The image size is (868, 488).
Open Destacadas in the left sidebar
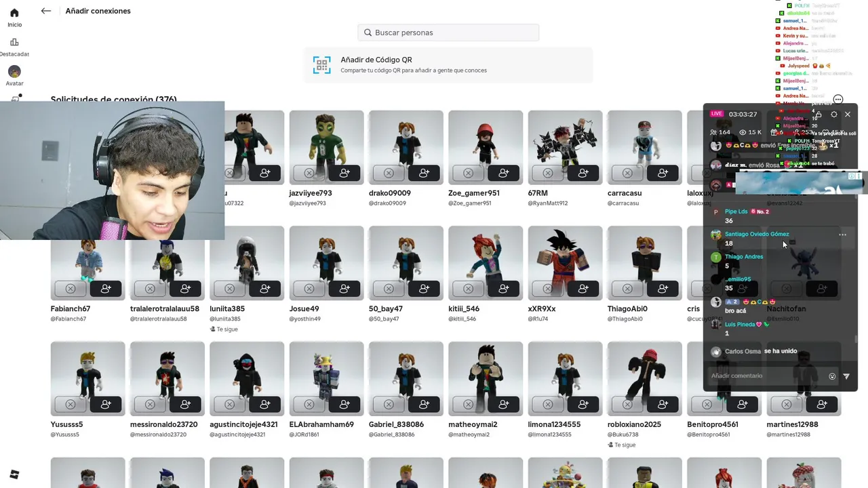(14, 47)
